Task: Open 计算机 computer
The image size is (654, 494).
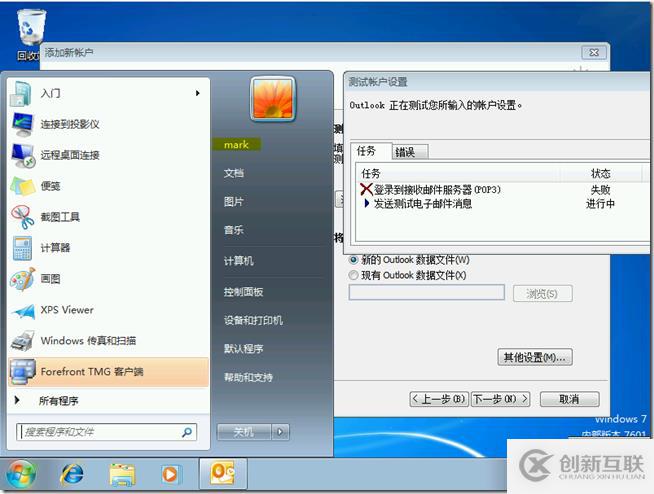Action: (239, 261)
